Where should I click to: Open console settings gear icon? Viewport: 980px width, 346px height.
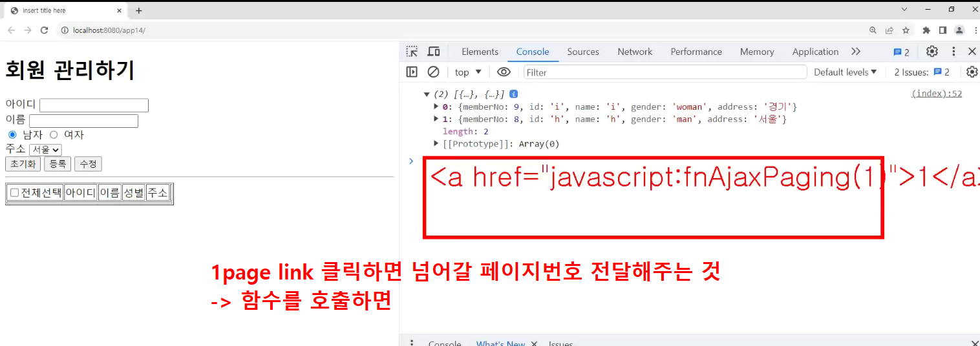972,72
